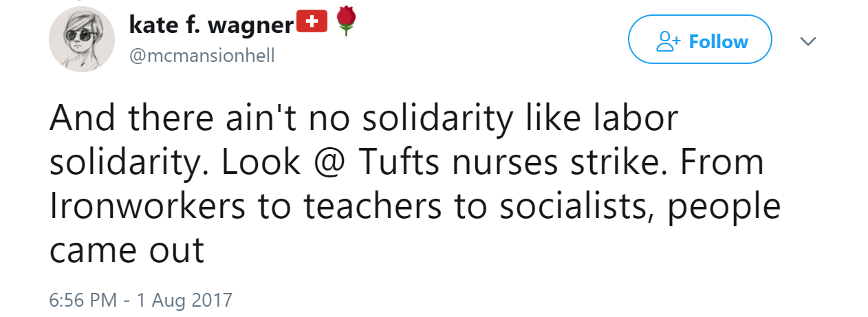Visit the @mcmansionhell handle link

[202, 55]
